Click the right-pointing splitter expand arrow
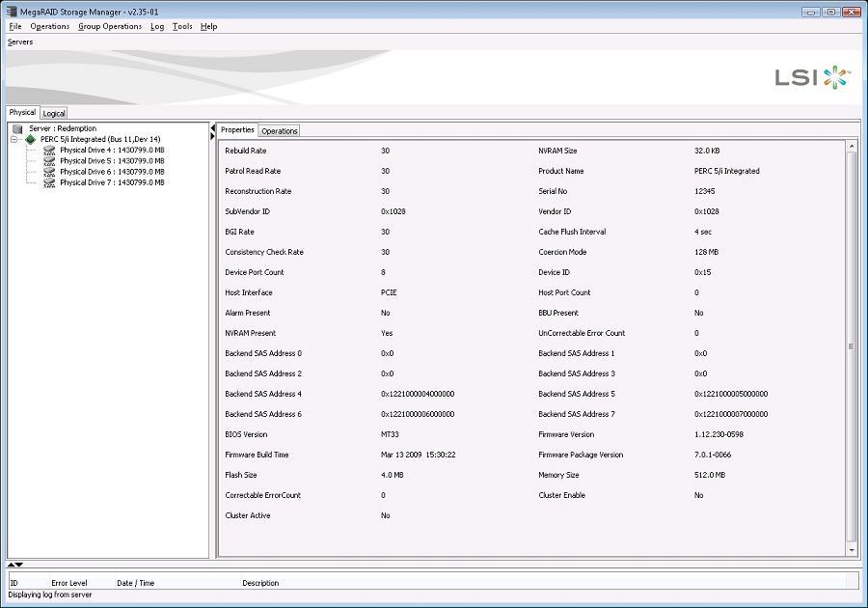 click(x=212, y=136)
